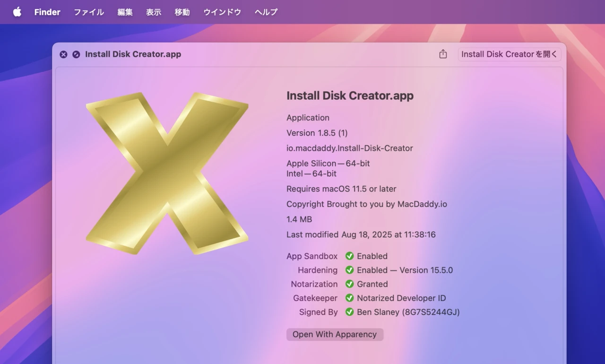Screen dimensions: 605x364
Task: Open the 移動 menu
Action: point(182,12)
